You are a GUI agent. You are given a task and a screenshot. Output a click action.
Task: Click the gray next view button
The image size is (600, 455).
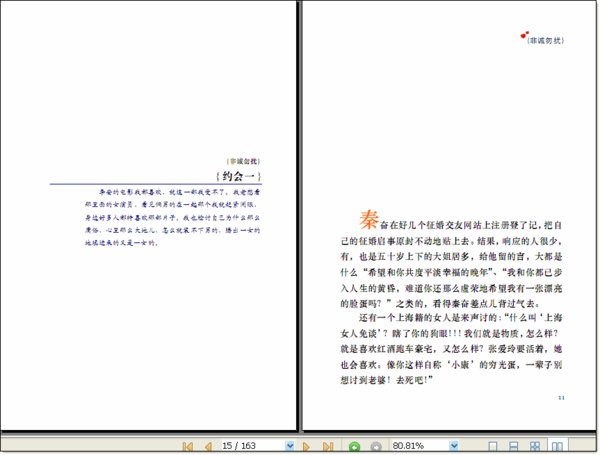coord(376,447)
